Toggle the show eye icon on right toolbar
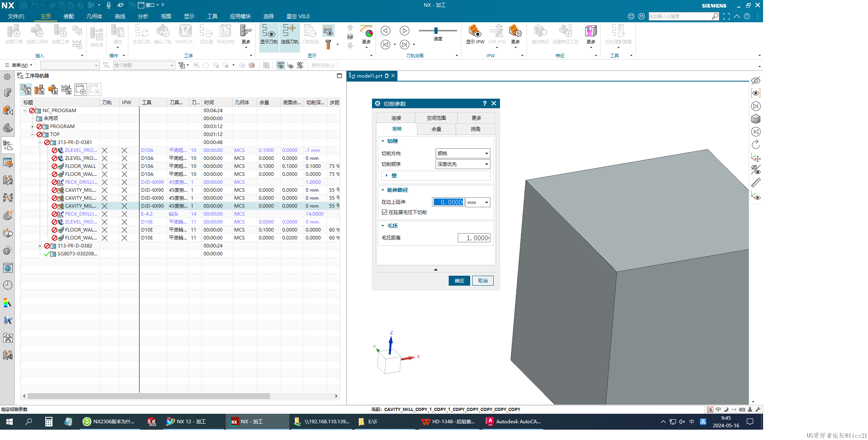868x440 pixels. [x=756, y=93]
